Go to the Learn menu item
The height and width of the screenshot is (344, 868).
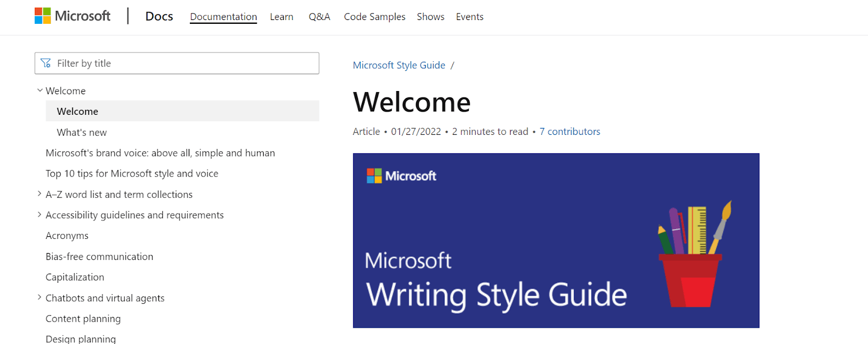tap(282, 17)
